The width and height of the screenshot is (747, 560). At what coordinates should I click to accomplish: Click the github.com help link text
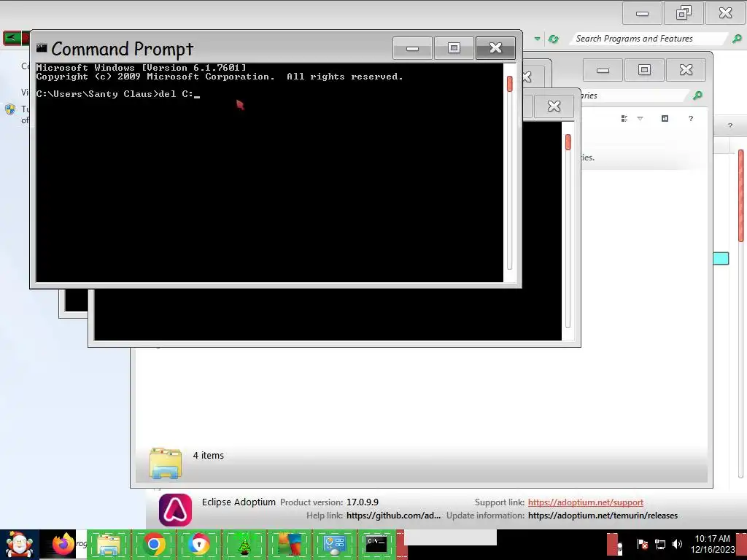(393, 516)
